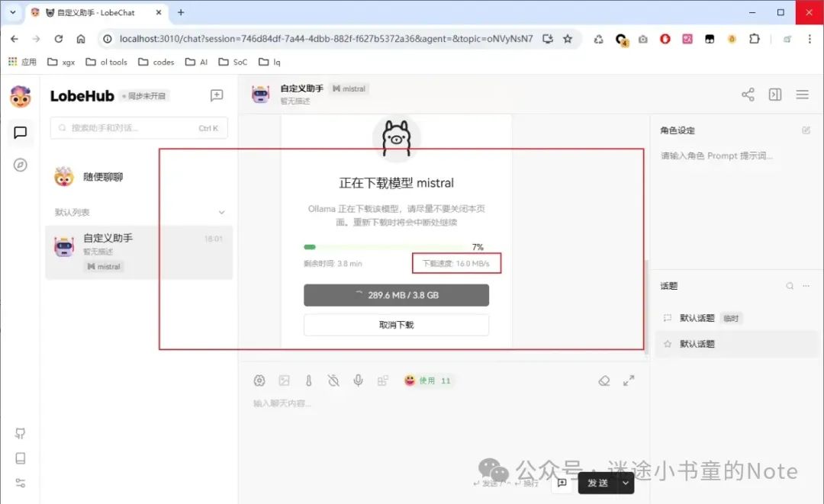Go back in browser history
Screen dimensions: 824x504
[x=14, y=39]
